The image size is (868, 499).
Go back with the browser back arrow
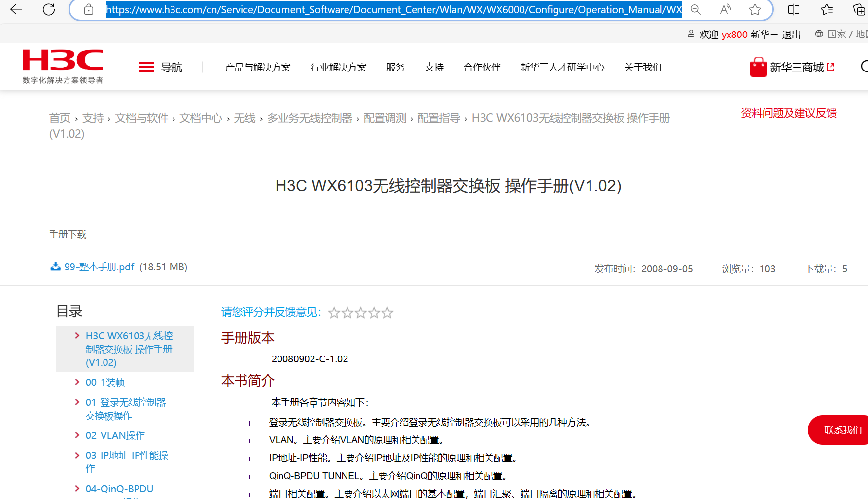tap(16, 9)
